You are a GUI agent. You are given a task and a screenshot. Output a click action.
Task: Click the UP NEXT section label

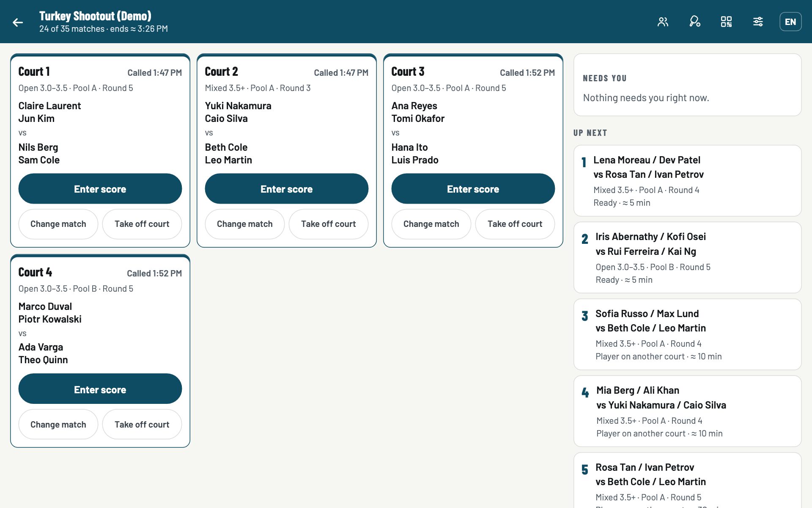[590, 133]
